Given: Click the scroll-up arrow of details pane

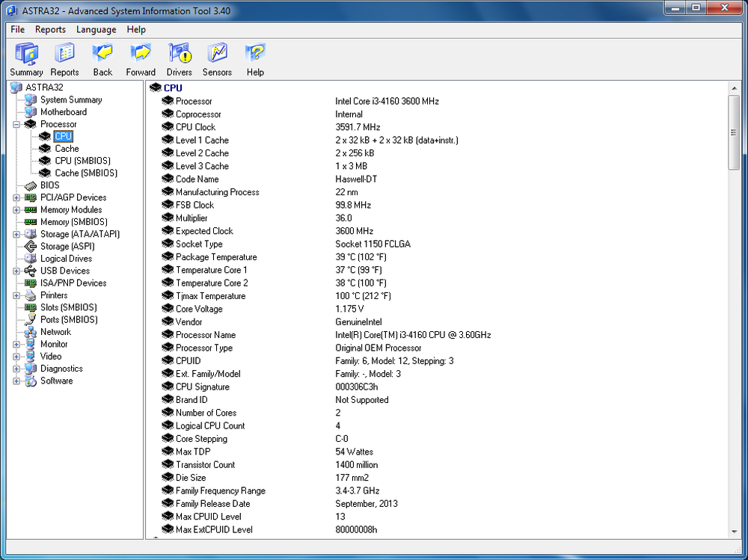Looking at the screenshot, I should (734, 88).
